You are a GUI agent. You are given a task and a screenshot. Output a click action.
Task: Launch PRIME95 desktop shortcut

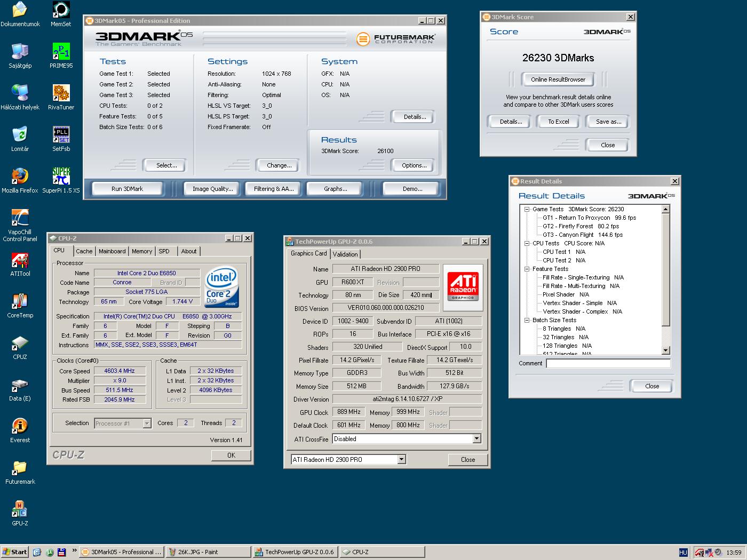pyautogui.click(x=61, y=56)
